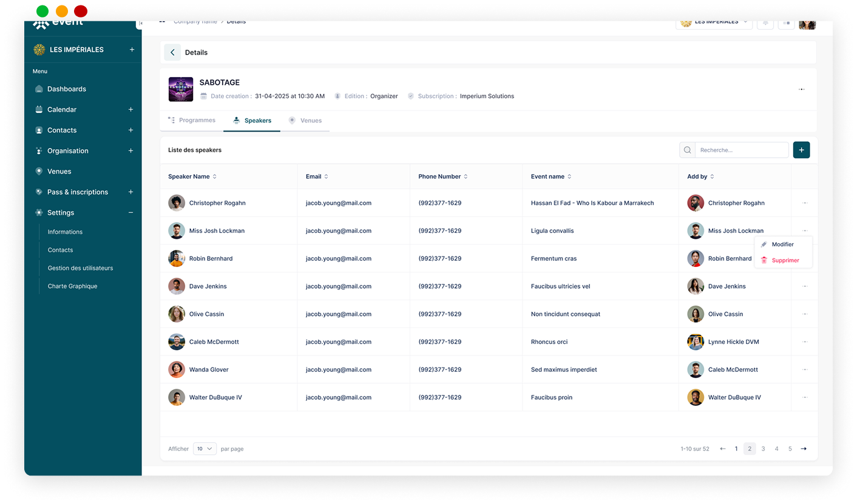Go to page 3
The image size is (857, 504).
coord(763,449)
